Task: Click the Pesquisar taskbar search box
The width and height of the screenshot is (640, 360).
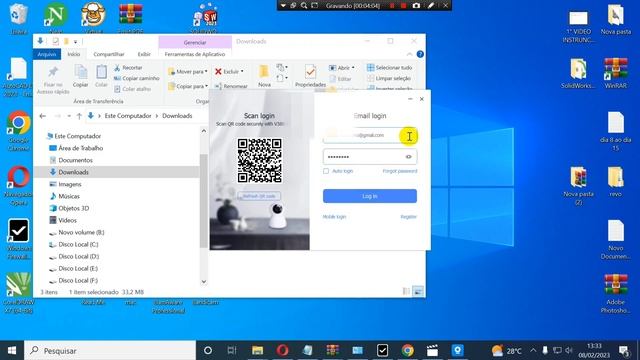Action: click(x=110, y=351)
